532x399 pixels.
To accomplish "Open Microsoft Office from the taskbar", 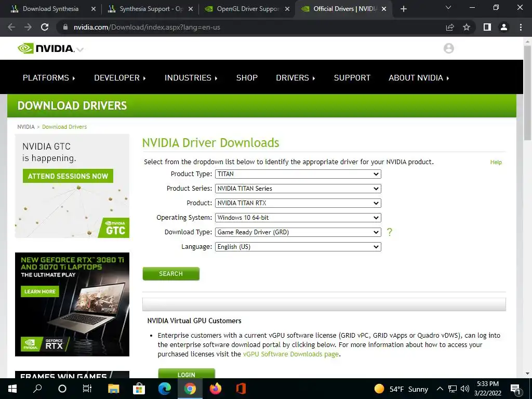I will [x=241, y=389].
